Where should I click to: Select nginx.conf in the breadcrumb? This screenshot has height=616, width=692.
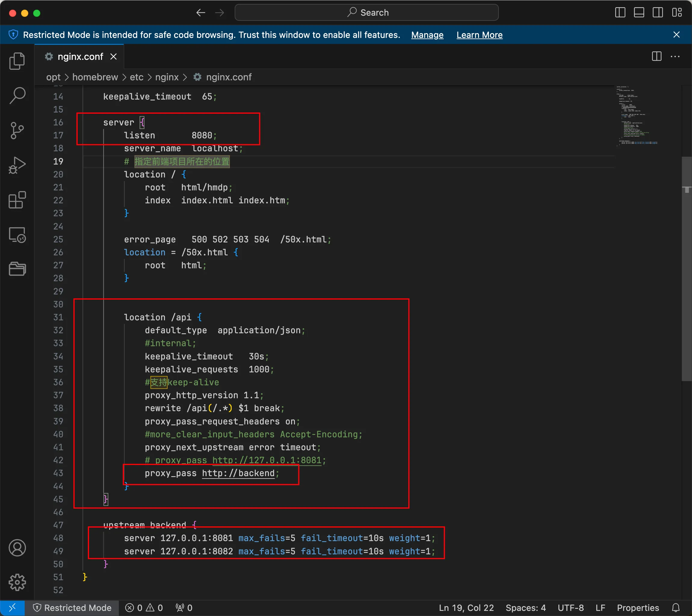[229, 77]
